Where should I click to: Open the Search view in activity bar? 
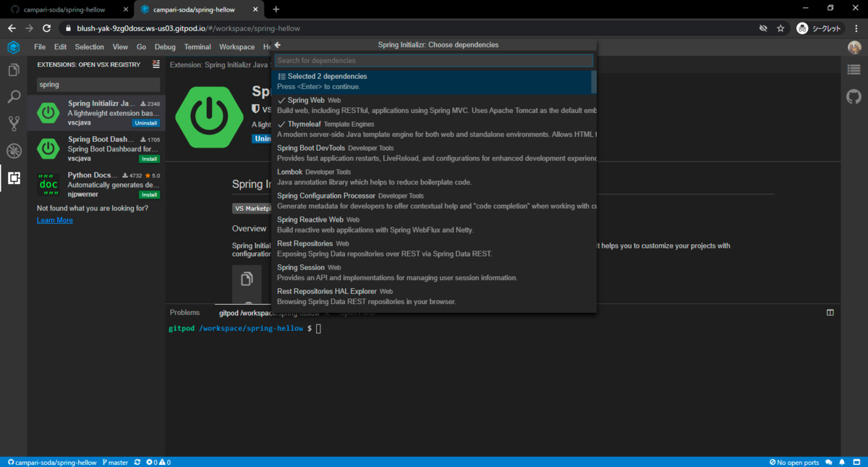pos(13,97)
